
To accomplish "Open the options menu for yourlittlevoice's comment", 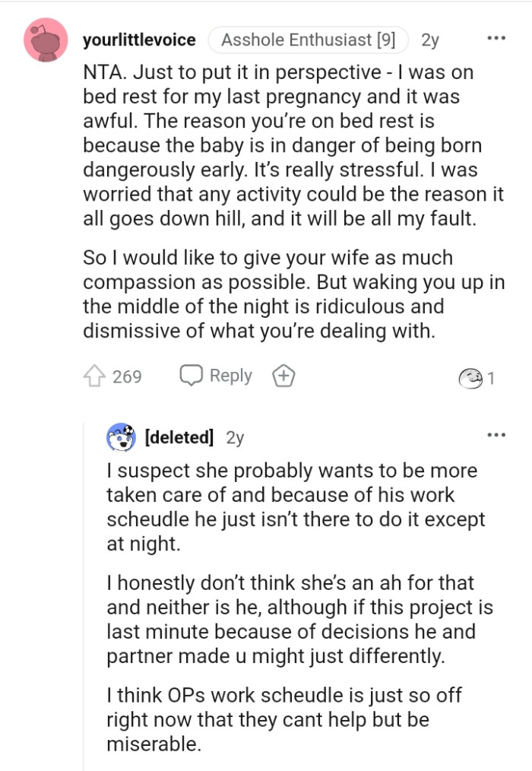I will coord(496,38).
